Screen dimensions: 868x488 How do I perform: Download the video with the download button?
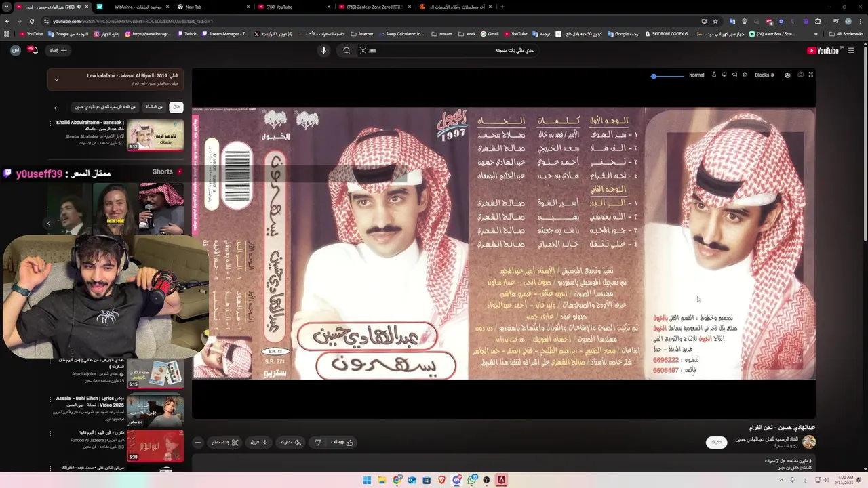260,443
